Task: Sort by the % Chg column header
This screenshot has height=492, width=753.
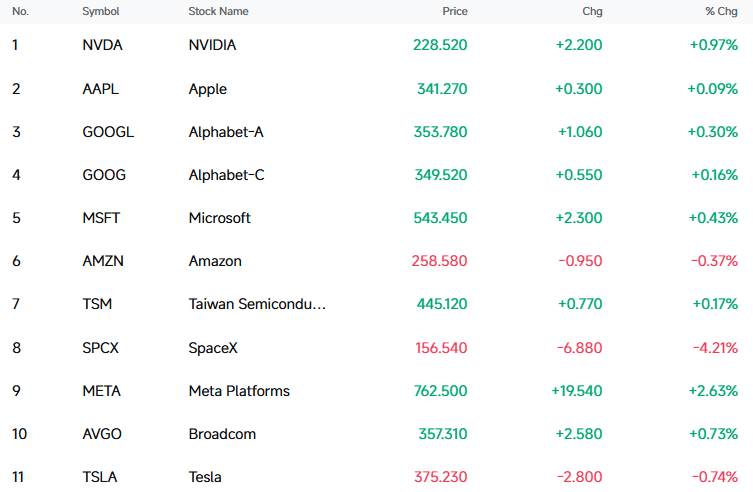Action: (721, 12)
